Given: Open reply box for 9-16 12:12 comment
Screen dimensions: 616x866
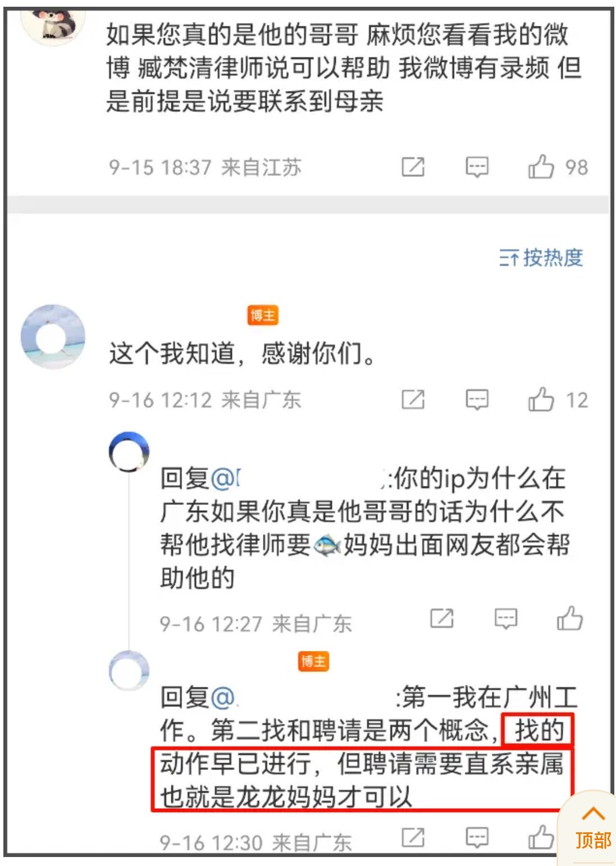Looking at the screenshot, I should [477, 399].
